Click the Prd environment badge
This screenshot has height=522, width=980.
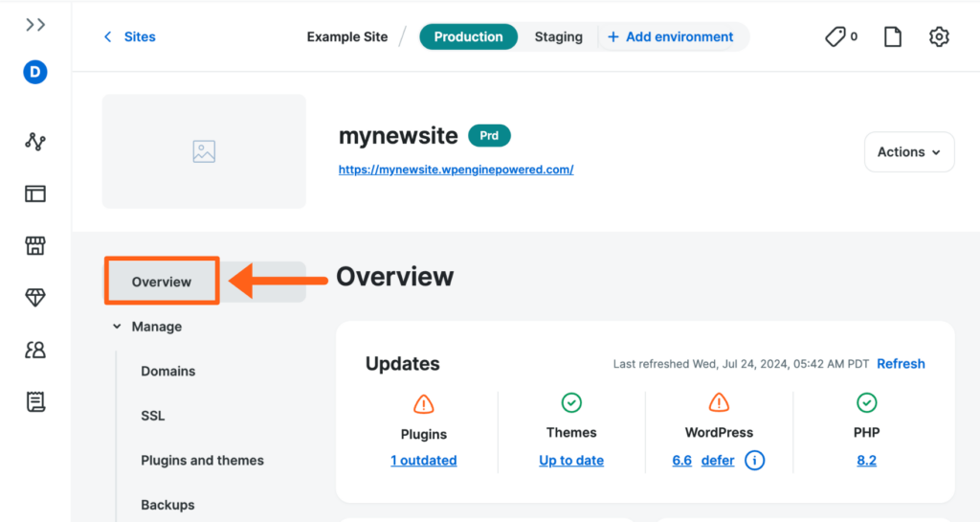pyautogui.click(x=489, y=136)
